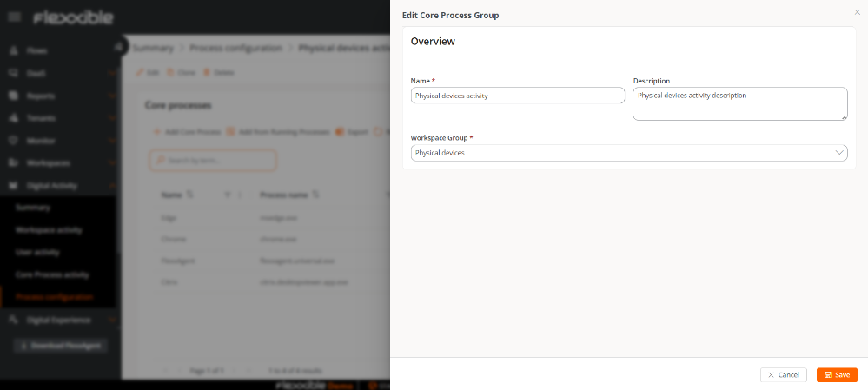Click the Download FlexxAgent button
Viewport: 868px width, 390px height.
coord(60,346)
